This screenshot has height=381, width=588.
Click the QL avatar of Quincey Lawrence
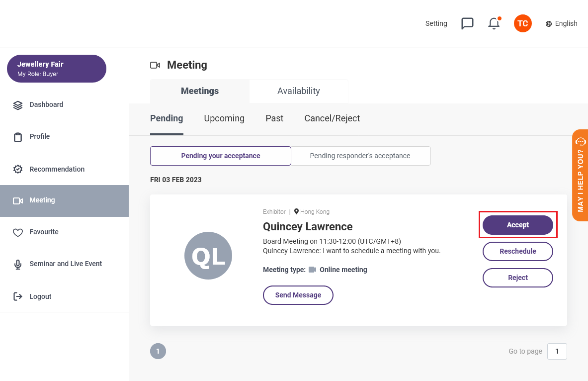208,256
